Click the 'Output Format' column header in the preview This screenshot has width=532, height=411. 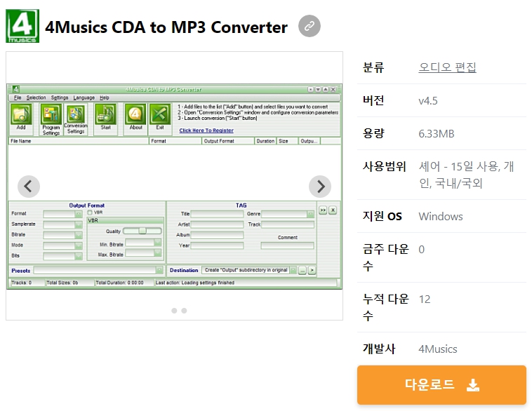click(x=228, y=141)
